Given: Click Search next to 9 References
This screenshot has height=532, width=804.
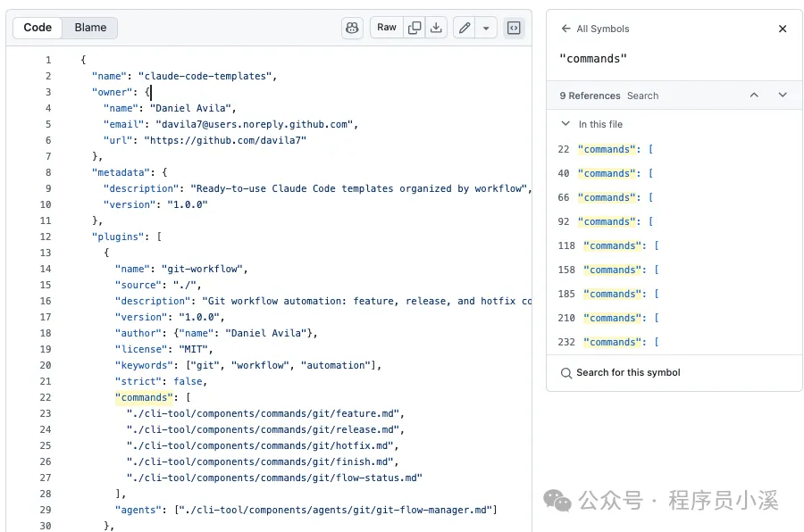Looking at the screenshot, I should pyautogui.click(x=642, y=96).
